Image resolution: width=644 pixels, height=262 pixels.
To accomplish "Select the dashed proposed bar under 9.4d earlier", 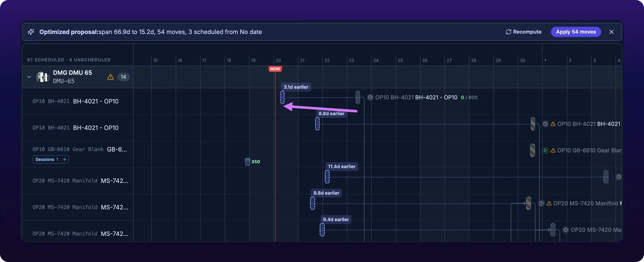I will tap(322, 230).
